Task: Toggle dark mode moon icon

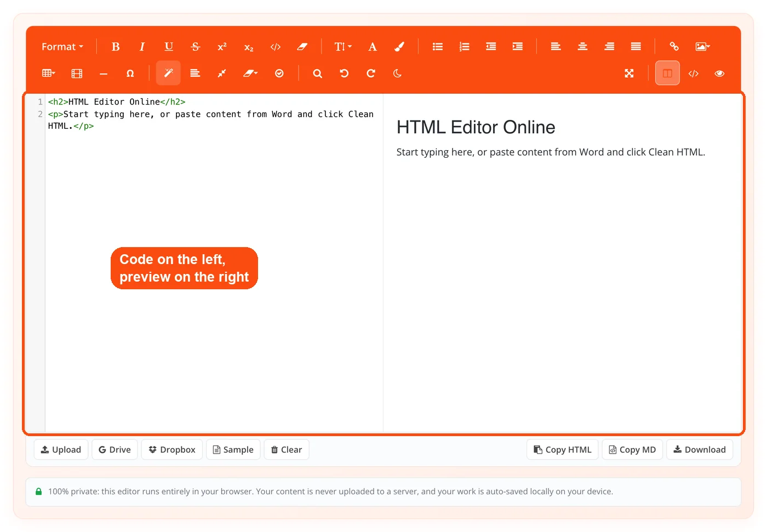Action: tap(397, 73)
